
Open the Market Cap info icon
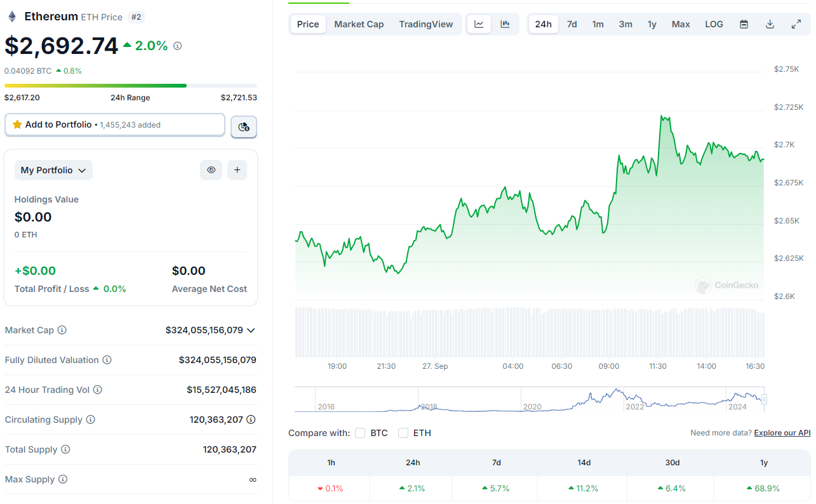(x=62, y=330)
